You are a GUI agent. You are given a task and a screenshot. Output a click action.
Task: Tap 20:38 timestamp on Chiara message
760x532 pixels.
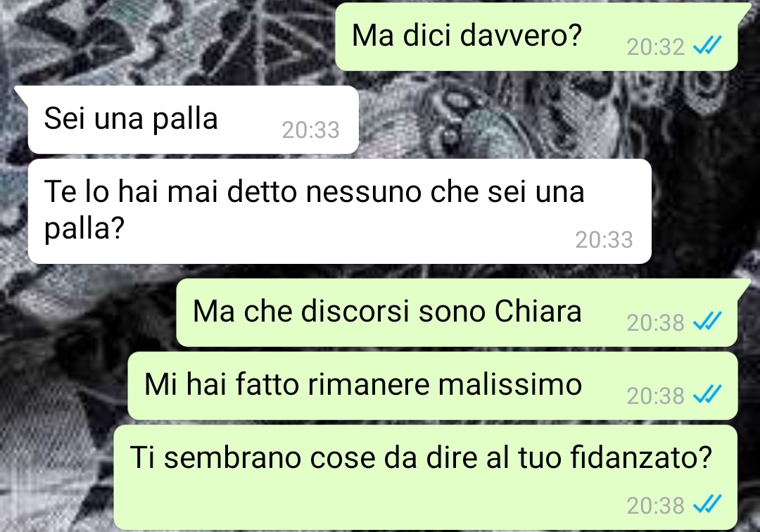click(x=655, y=322)
